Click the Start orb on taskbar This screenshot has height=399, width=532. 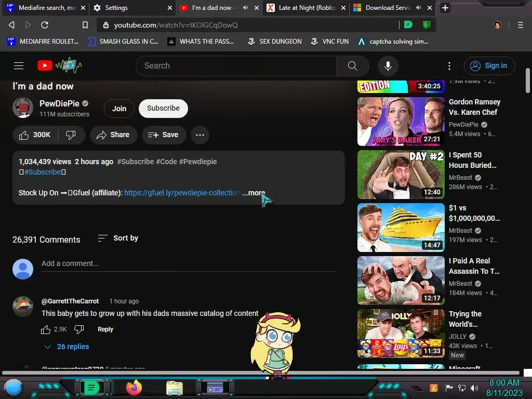(14, 388)
